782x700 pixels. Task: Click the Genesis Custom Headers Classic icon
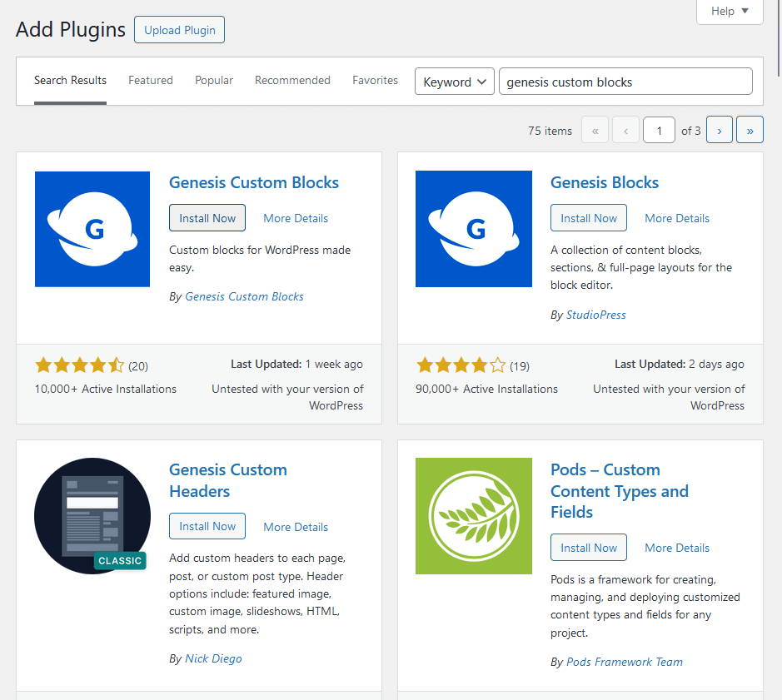pos(92,516)
